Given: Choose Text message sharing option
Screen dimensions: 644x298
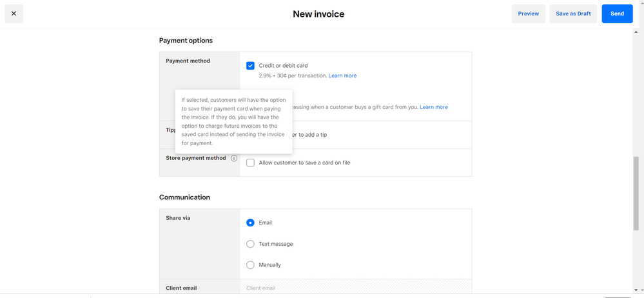Looking at the screenshot, I should [x=250, y=244].
